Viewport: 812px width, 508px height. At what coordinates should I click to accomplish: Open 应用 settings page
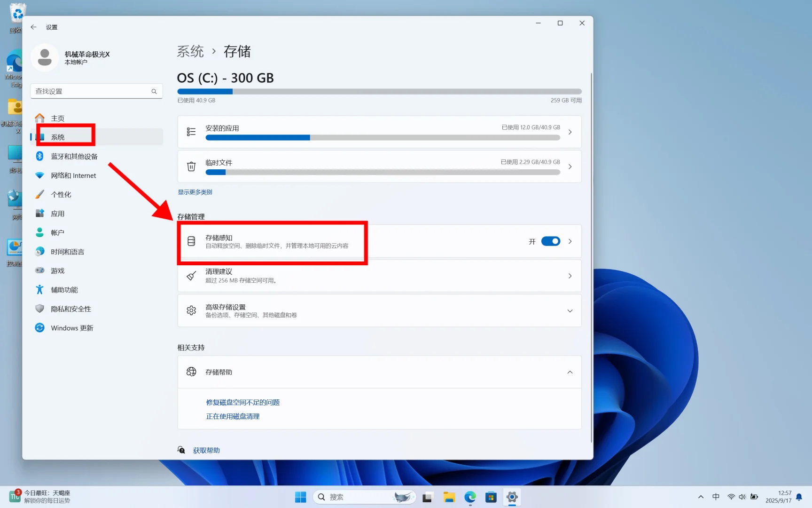pos(58,213)
